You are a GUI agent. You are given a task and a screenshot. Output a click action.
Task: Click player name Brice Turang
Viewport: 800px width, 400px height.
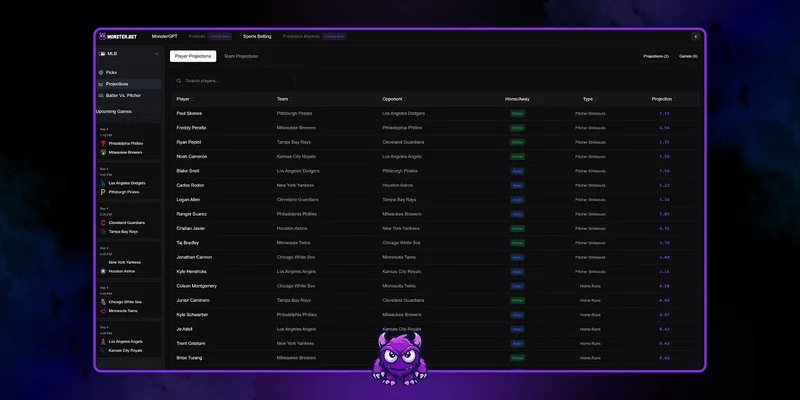pos(189,358)
